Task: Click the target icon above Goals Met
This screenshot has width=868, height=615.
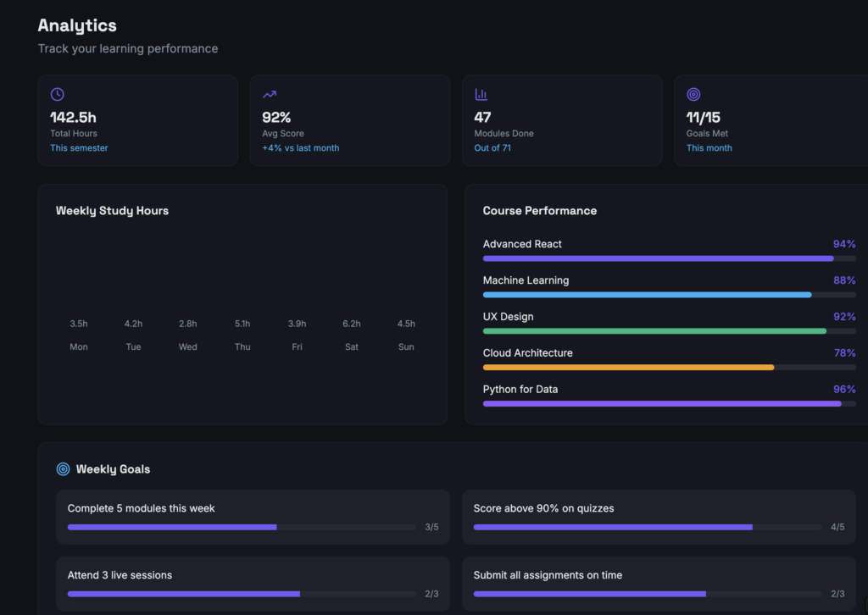Action: point(693,95)
